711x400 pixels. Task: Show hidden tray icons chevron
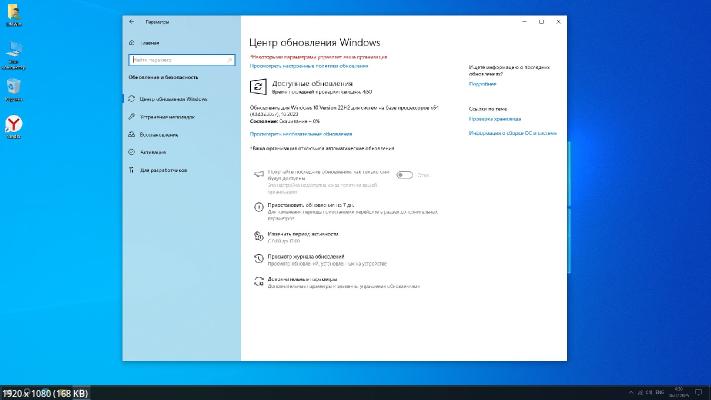coord(631,393)
